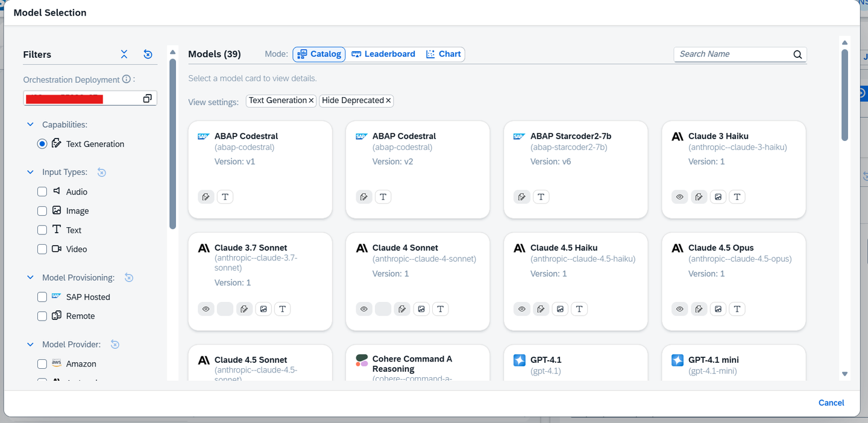Open the Cohere Command A Reasoning card
Screen dimensions: 868x423
[x=418, y=363]
